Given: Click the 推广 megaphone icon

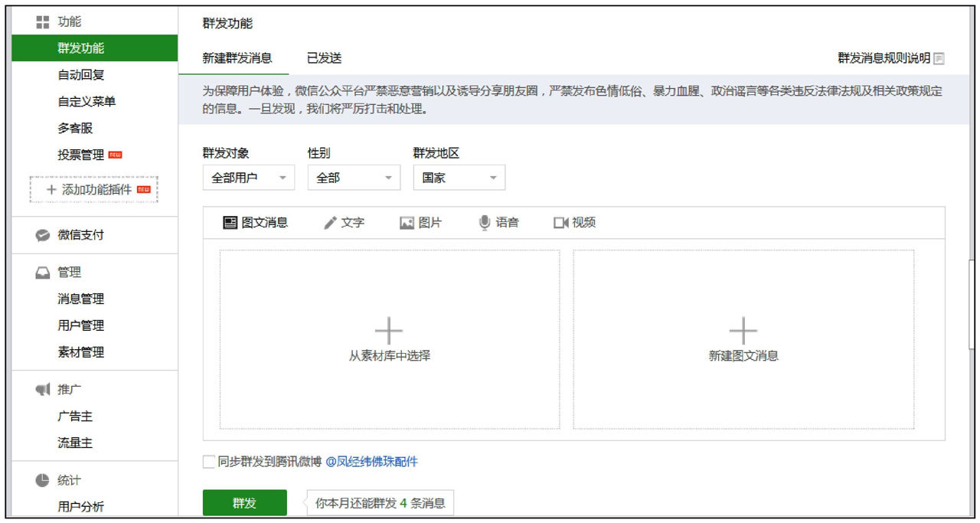Looking at the screenshot, I should pos(43,390).
